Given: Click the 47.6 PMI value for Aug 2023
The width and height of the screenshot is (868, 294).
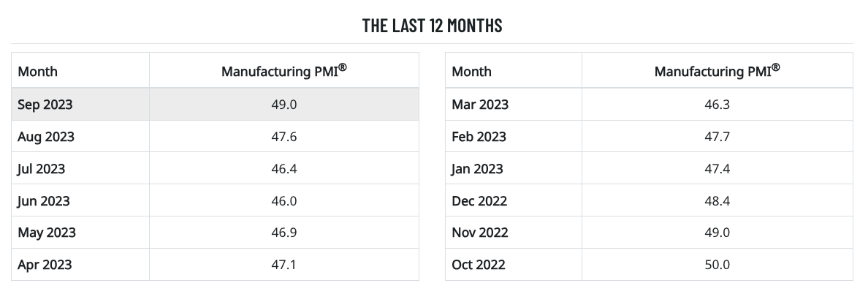Looking at the screenshot, I should point(283,137).
